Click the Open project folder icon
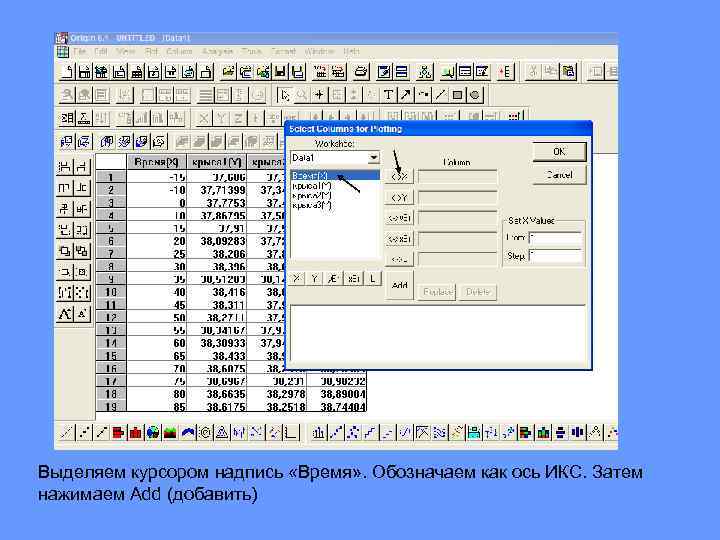This screenshot has height=540, width=720. (228, 72)
